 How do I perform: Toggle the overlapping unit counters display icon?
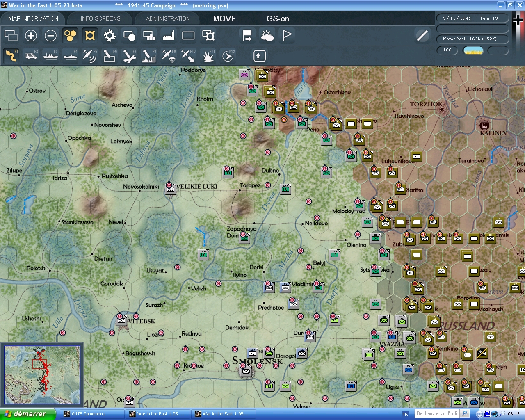point(11,36)
